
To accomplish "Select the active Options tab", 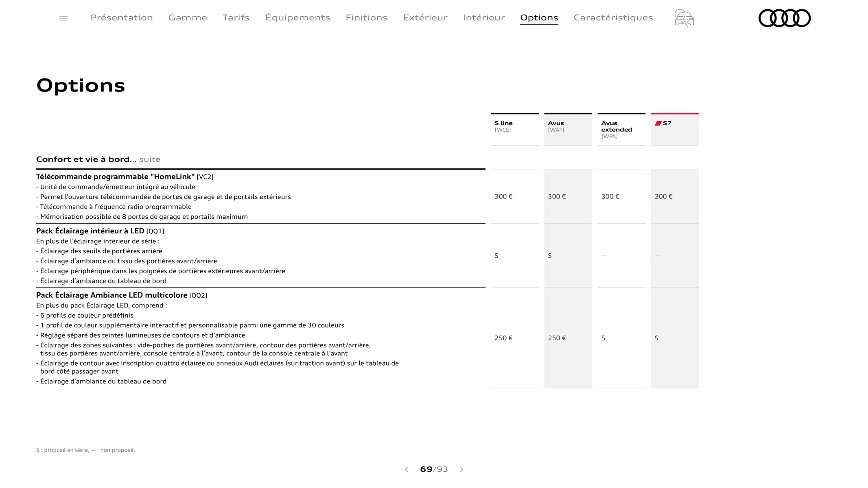I will (x=539, y=17).
